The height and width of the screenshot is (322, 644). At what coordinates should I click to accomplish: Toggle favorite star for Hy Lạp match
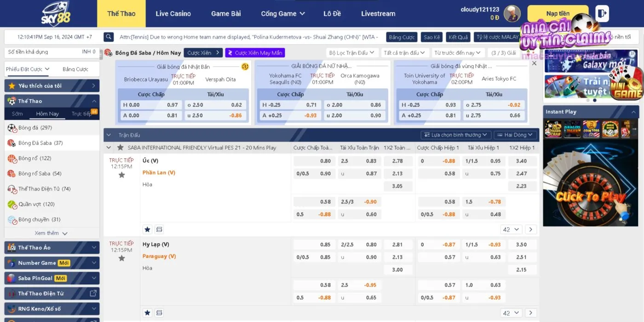click(121, 259)
